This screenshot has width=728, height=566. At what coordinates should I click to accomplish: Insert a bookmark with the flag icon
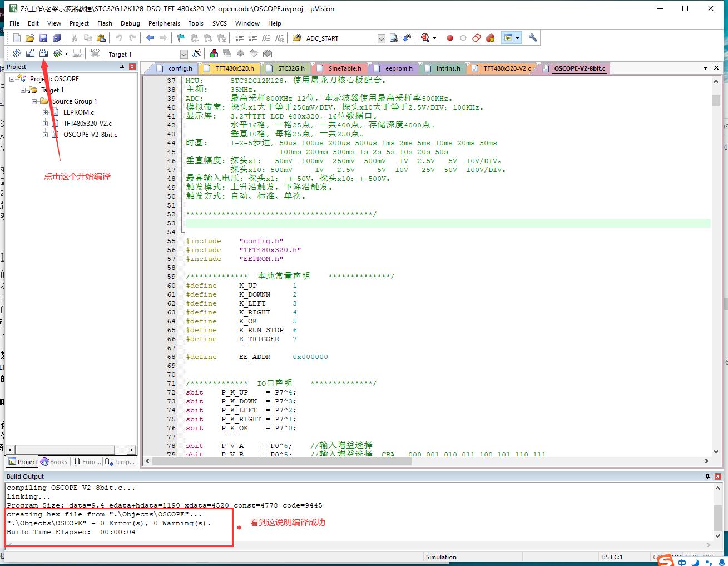pos(181,38)
